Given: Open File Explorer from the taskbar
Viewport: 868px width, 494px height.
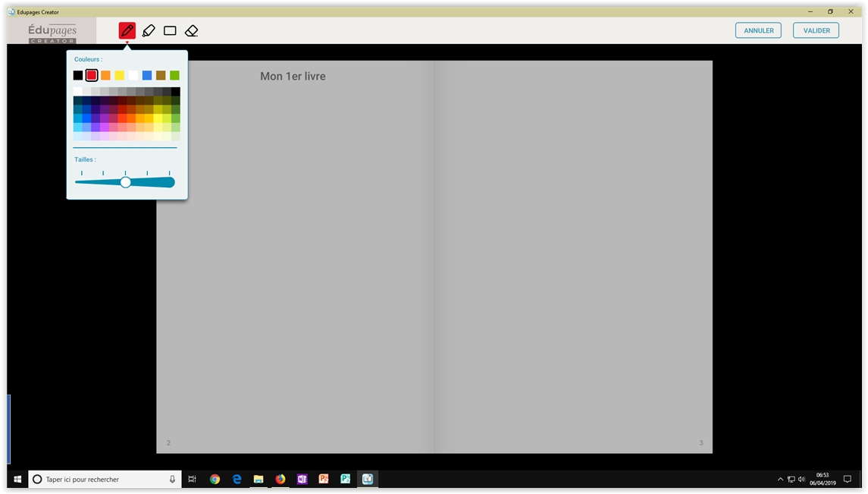Looking at the screenshot, I should coord(259,479).
